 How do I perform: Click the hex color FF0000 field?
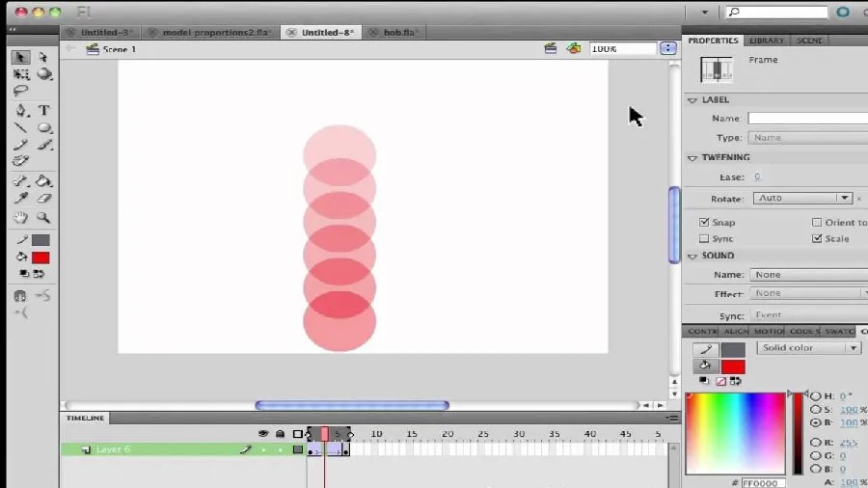click(x=763, y=483)
